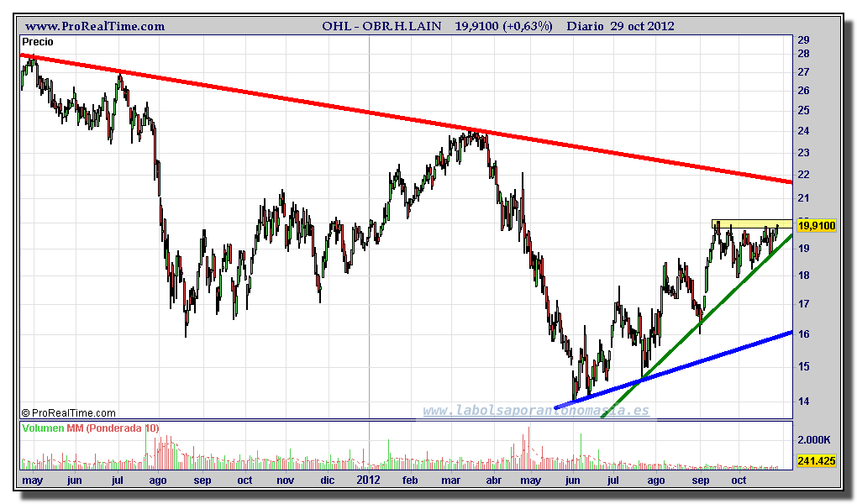Click the OHL - OBR.H.LAIN ticker title
Image resolution: width=857 pixels, height=504 pixels.
pyautogui.click(x=383, y=26)
